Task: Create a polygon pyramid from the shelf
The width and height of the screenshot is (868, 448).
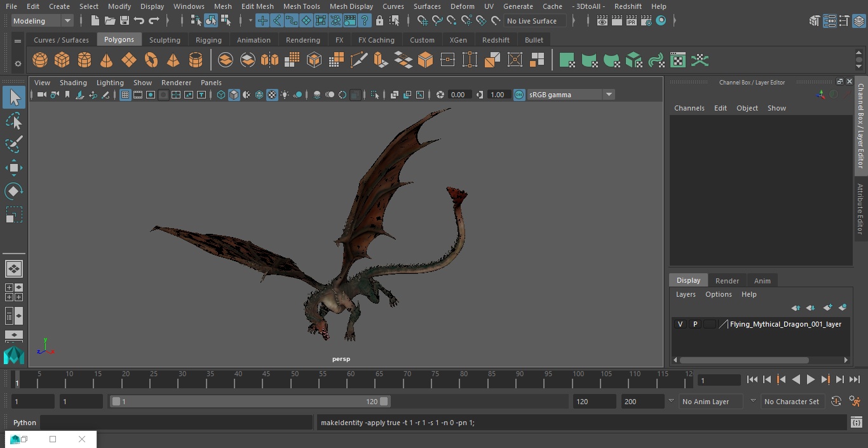Action: point(173,60)
